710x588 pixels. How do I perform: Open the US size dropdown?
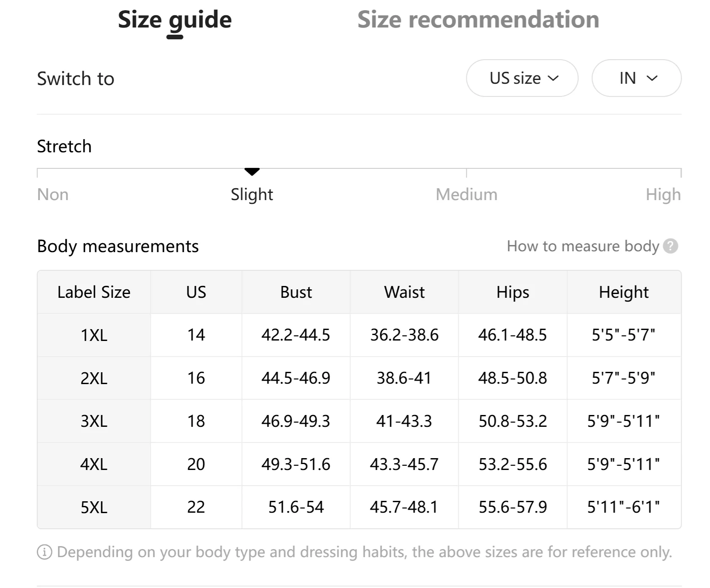[x=522, y=78]
